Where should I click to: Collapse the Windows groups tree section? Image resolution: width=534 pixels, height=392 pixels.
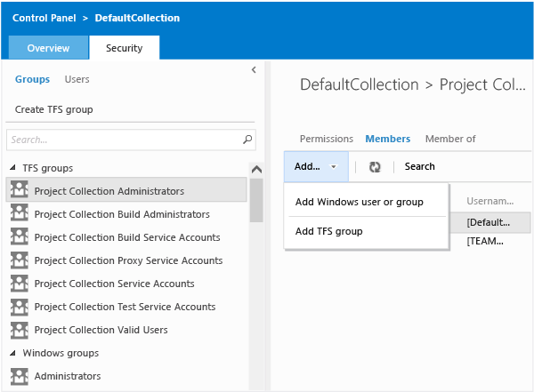[x=12, y=353]
